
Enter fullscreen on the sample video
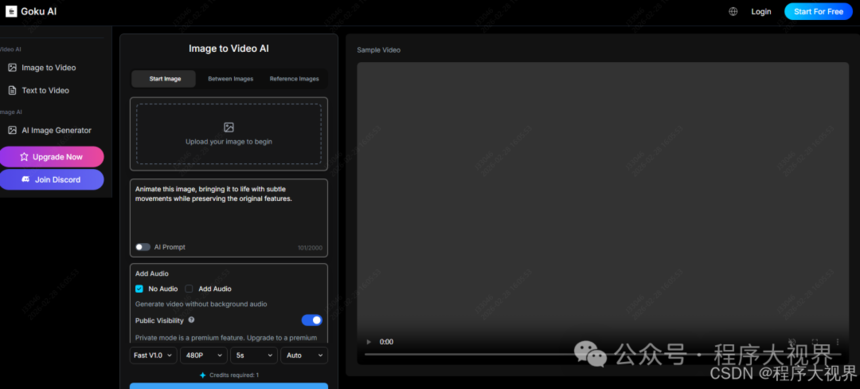pos(815,342)
